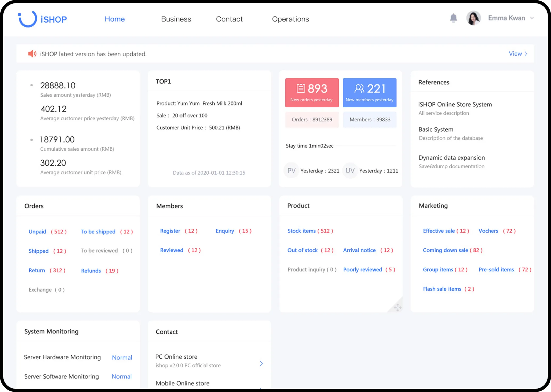The height and width of the screenshot is (392, 551).
Task: Click the move handle in Product card corner
Action: coord(397,307)
